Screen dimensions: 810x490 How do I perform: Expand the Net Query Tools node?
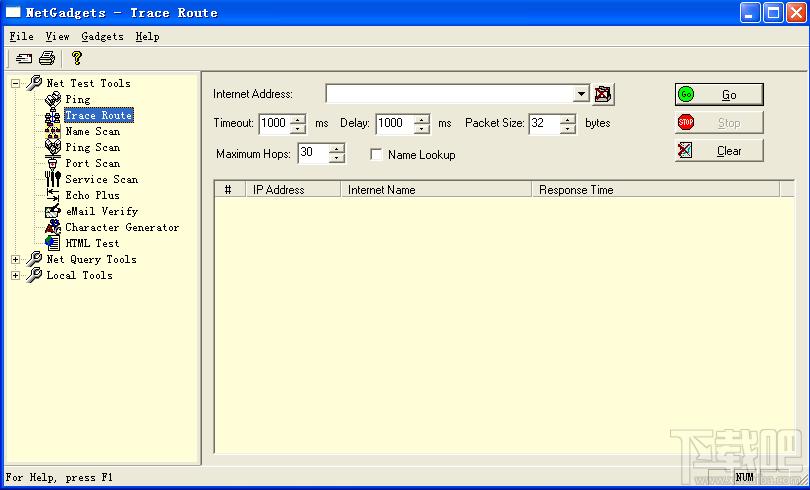(x=15, y=260)
